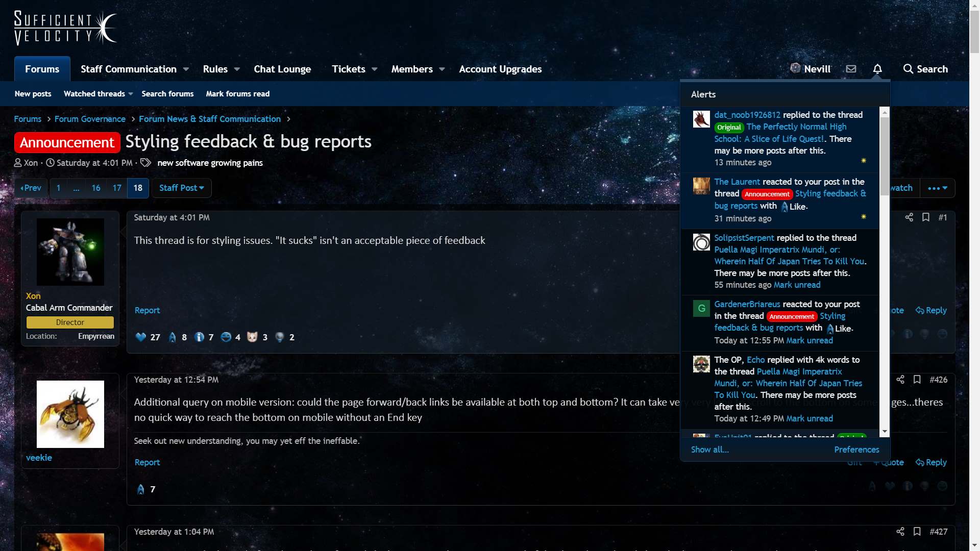Go to page 17 of the thread
This screenshot has height=551, width=980.
point(116,188)
